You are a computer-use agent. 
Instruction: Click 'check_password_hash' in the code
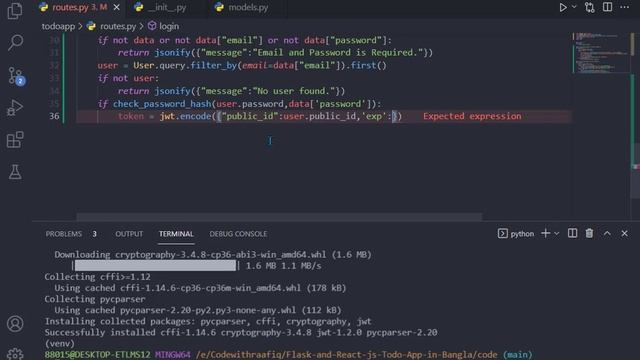point(162,104)
